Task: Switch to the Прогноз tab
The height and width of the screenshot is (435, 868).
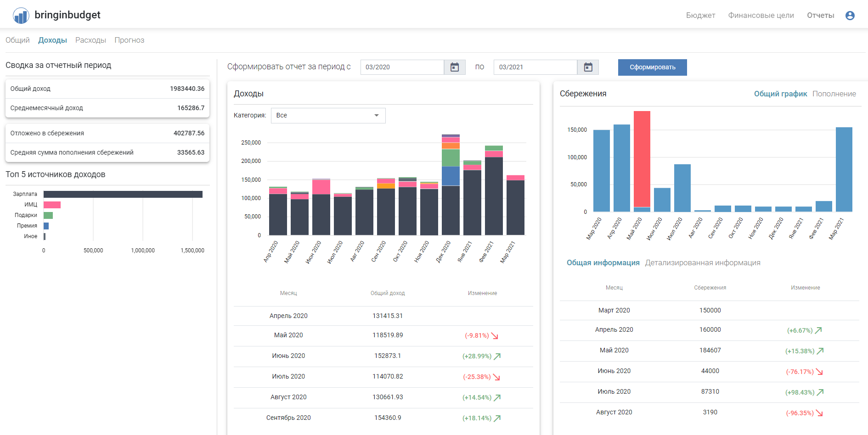Action: coord(129,40)
